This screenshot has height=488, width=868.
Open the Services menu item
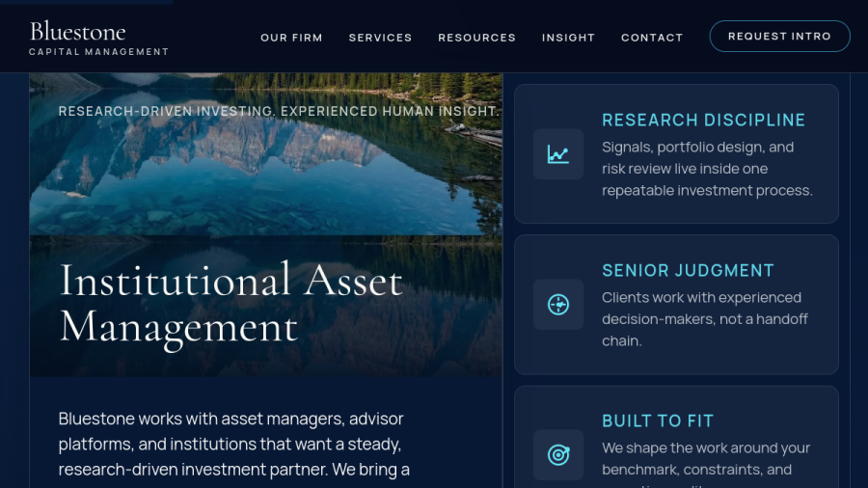380,38
